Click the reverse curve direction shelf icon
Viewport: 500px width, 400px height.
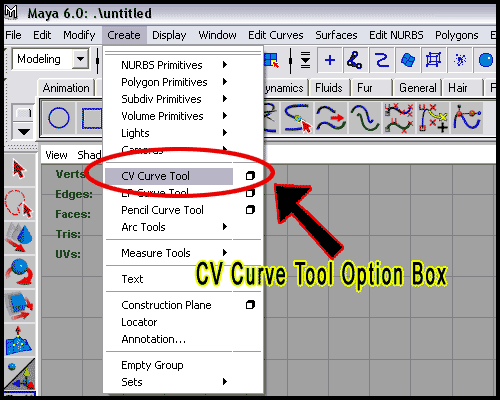[331, 118]
